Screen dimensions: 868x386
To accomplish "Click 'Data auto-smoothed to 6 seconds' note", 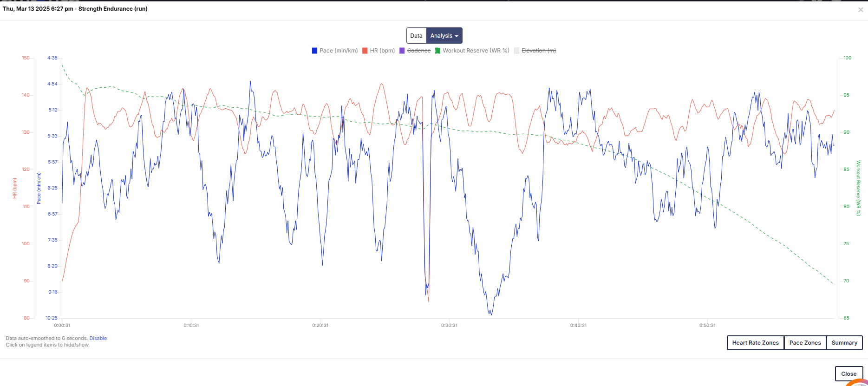I will (x=47, y=338).
